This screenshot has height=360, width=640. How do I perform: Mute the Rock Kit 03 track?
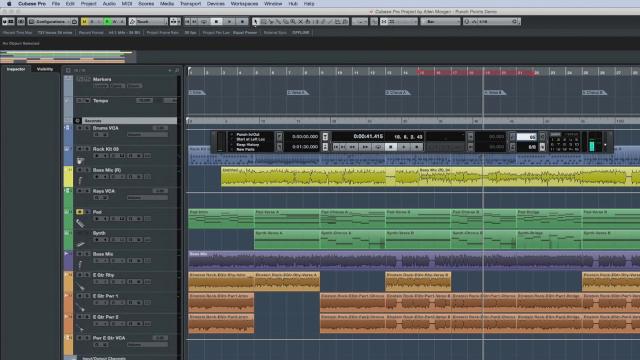pyautogui.click(x=80, y=149)
